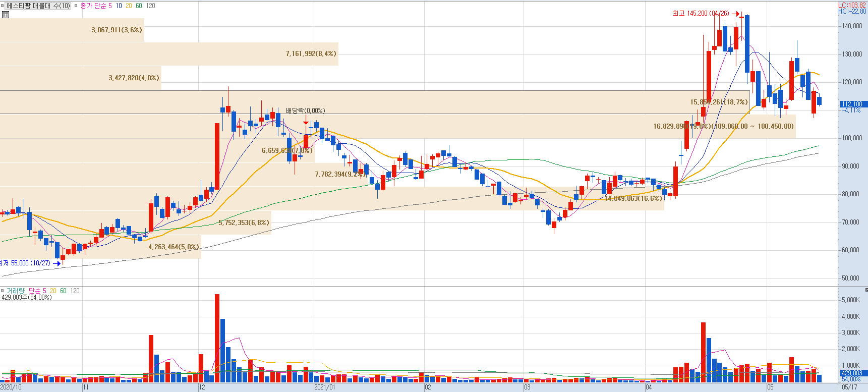Select the 거래량 volume indicator label
The height and width of the screenshot is (392, 868).
coord(15,291)
